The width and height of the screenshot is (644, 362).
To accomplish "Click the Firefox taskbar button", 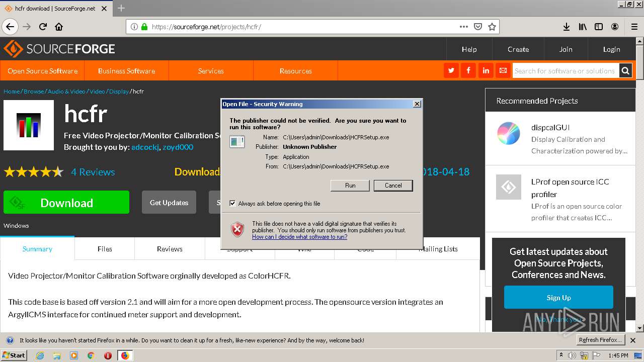I will 125,355.
